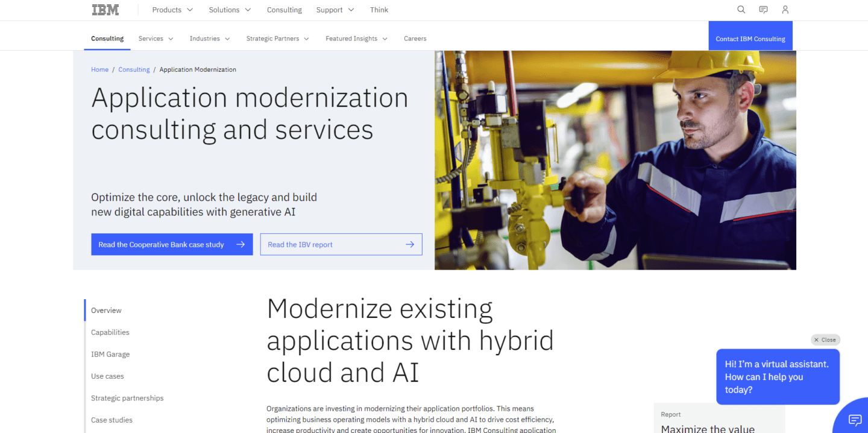Screen dimensions: 868x433
Task: Expand the Support menu
Action: pos(335,10)
